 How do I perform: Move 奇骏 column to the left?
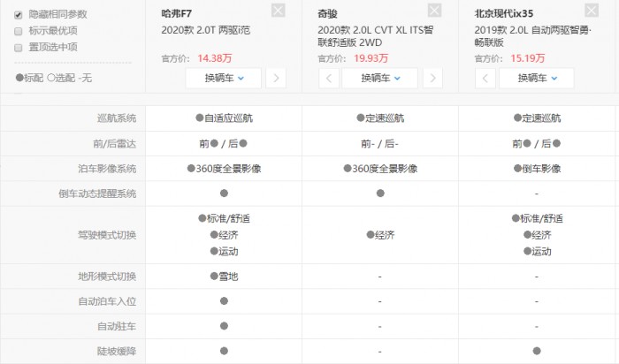329,78
